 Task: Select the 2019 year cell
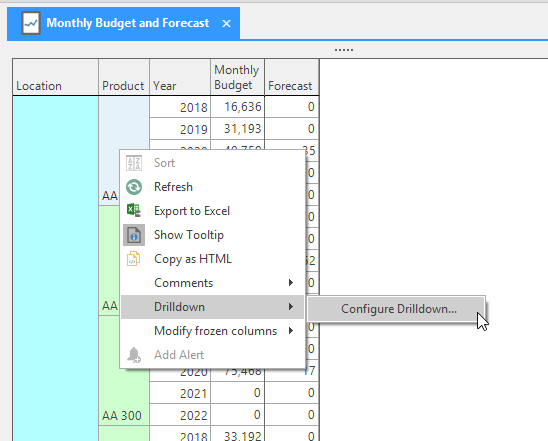click(180, 129)
